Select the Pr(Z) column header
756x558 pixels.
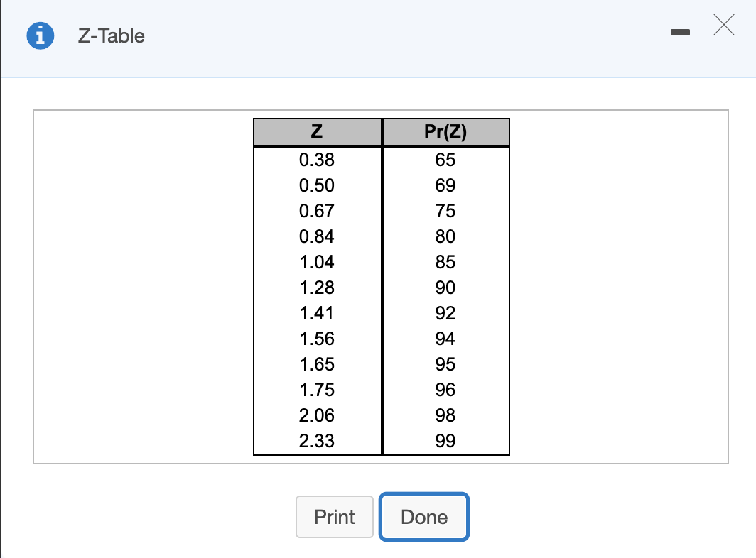445,131
